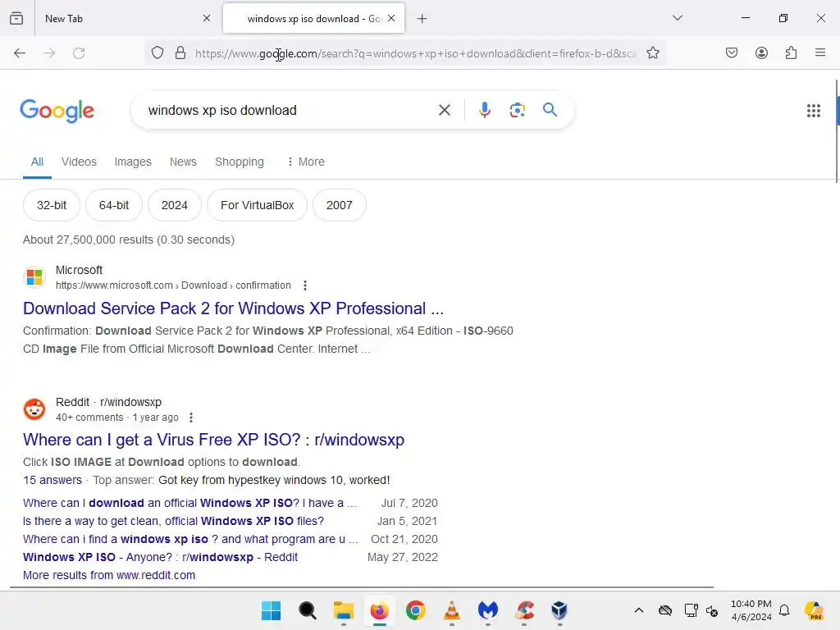Open 'Is there a way to get clean' link

click(x=174, y=521)
